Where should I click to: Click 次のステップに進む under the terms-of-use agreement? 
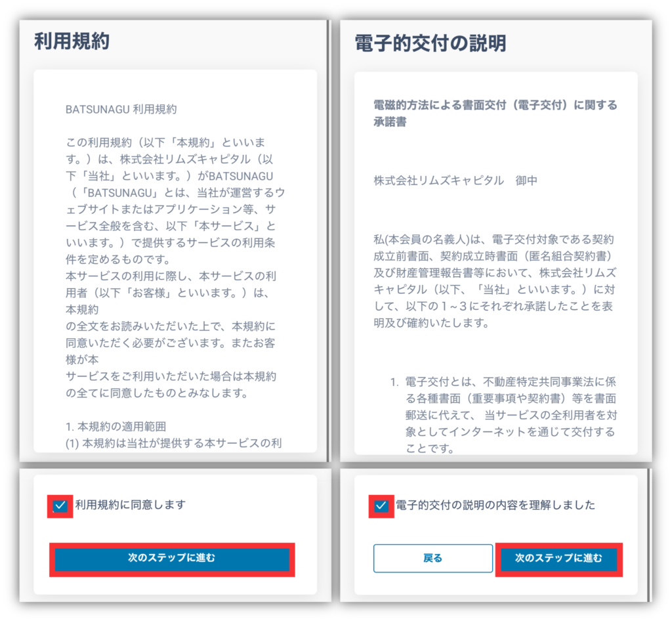tap(172, 559)
